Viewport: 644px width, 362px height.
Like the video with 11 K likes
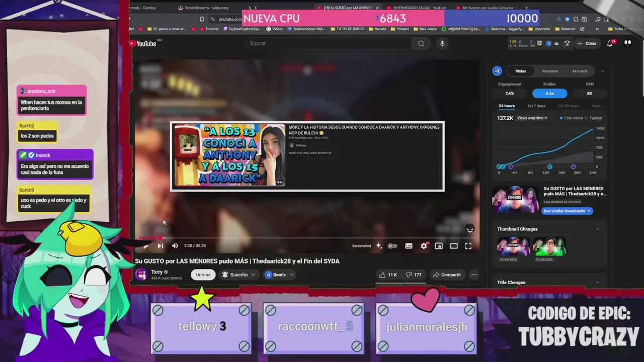pyautogui.click(x=388, y=275)
